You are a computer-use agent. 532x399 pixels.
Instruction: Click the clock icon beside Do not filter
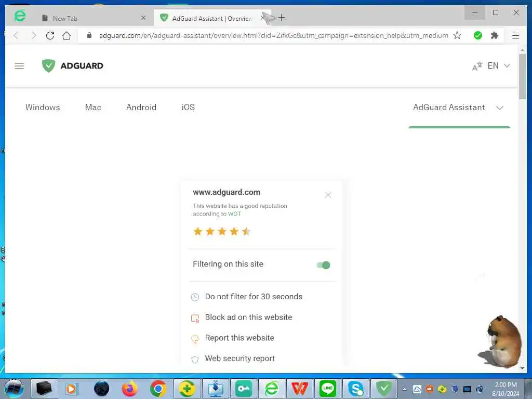[x=195, y=297]
